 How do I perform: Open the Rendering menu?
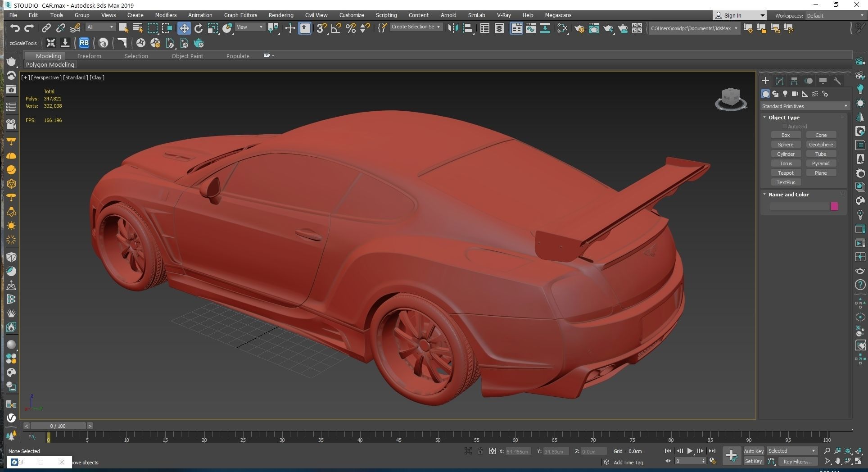pos(281,15)
